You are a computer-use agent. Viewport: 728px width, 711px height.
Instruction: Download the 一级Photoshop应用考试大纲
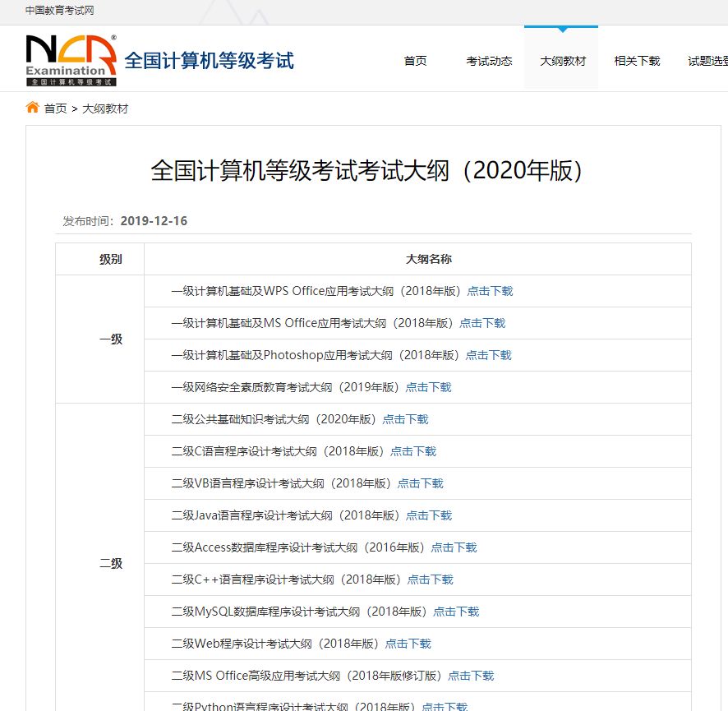pyautogui.click(x=490, y=355)
